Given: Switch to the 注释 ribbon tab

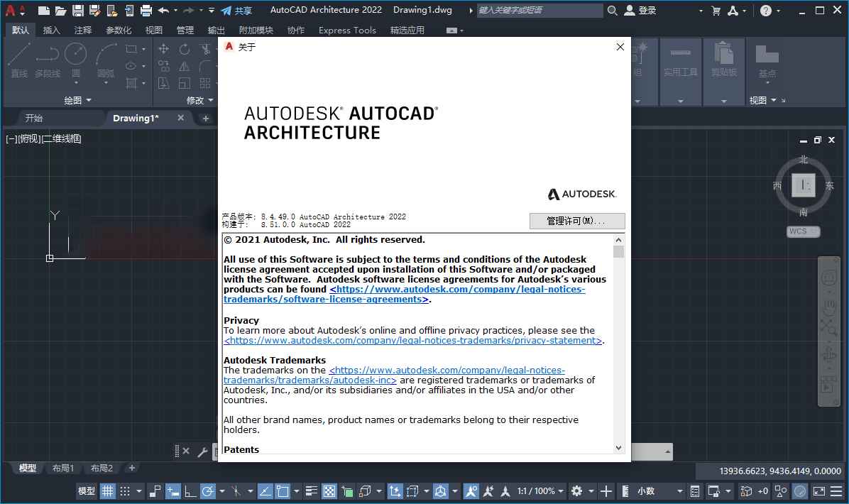Looking at the screenshot, I should pyautogui.click(x=83, y=31).
